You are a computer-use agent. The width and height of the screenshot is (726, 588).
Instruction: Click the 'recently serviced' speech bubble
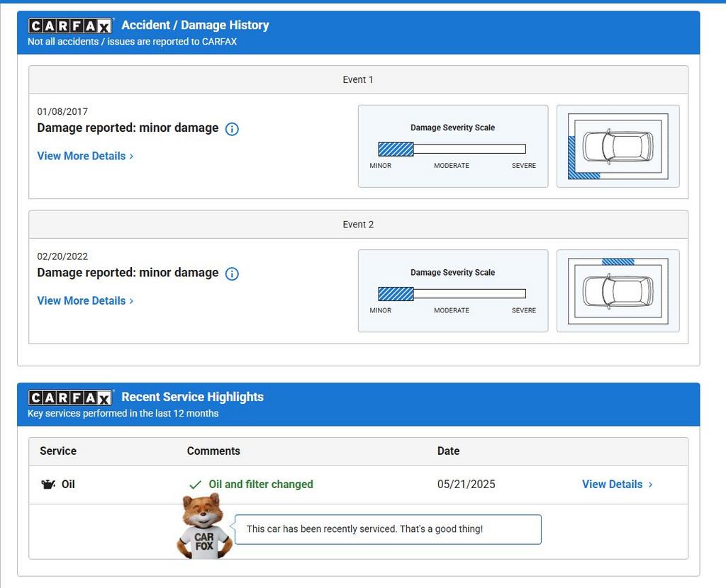pyautogui.click(x=387, y=529)
